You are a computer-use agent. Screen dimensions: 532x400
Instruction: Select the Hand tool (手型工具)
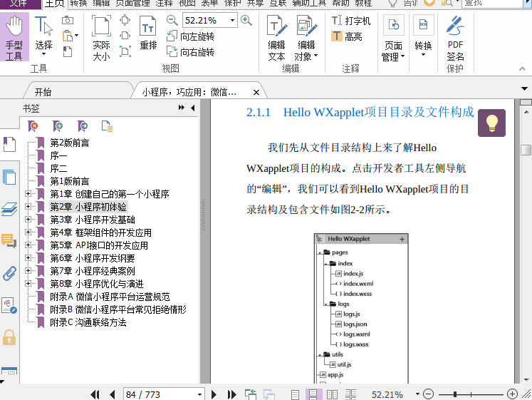14,37
